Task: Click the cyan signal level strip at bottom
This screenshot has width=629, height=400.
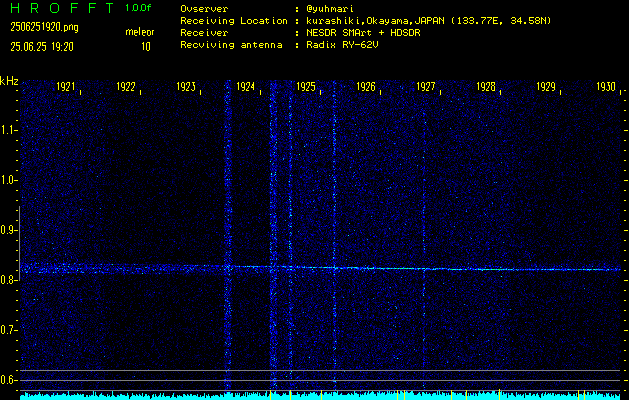Action: (x=320, y=396)
